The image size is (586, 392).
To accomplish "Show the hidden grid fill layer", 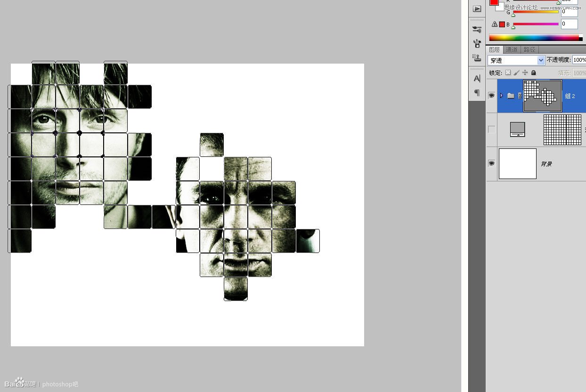I will (x=491, y=130).
